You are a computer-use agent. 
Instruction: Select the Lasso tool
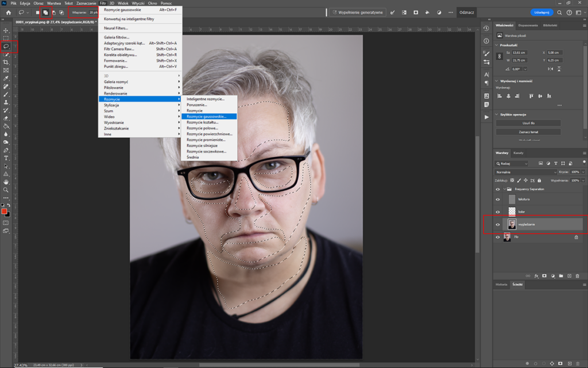click(6, 45)
